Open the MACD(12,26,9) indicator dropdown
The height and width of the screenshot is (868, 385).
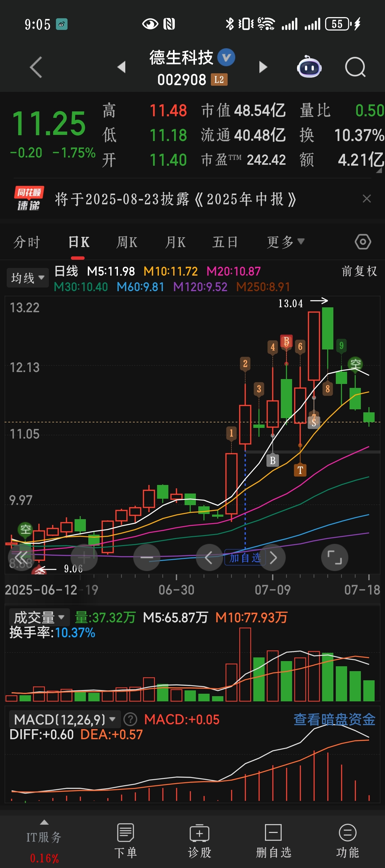coord(65,720)
